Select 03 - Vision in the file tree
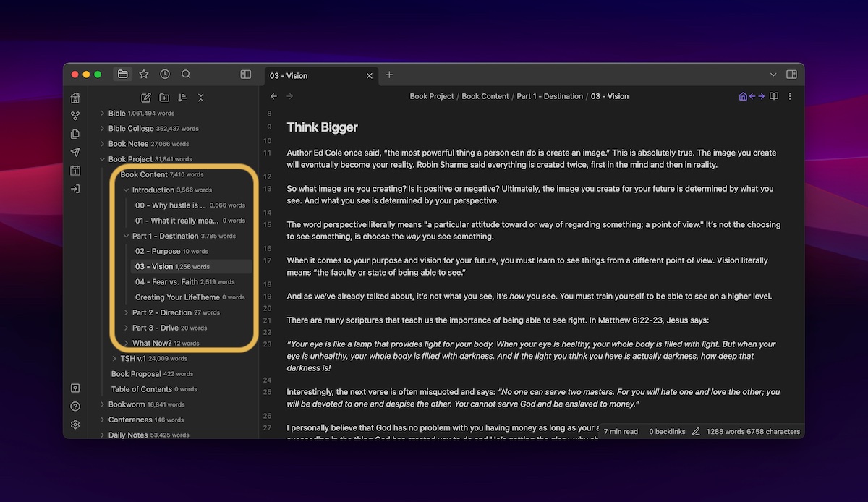This screenshot has height=502, width=868. (192, 266)
